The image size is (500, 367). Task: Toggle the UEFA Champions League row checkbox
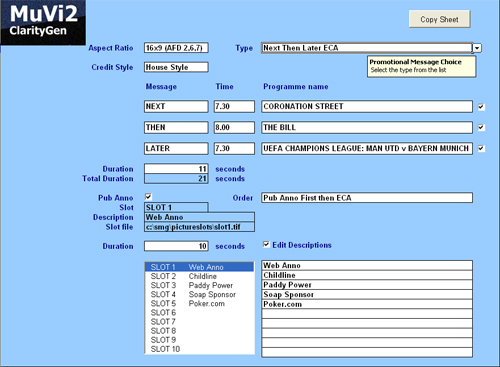(x=481, y=148)
